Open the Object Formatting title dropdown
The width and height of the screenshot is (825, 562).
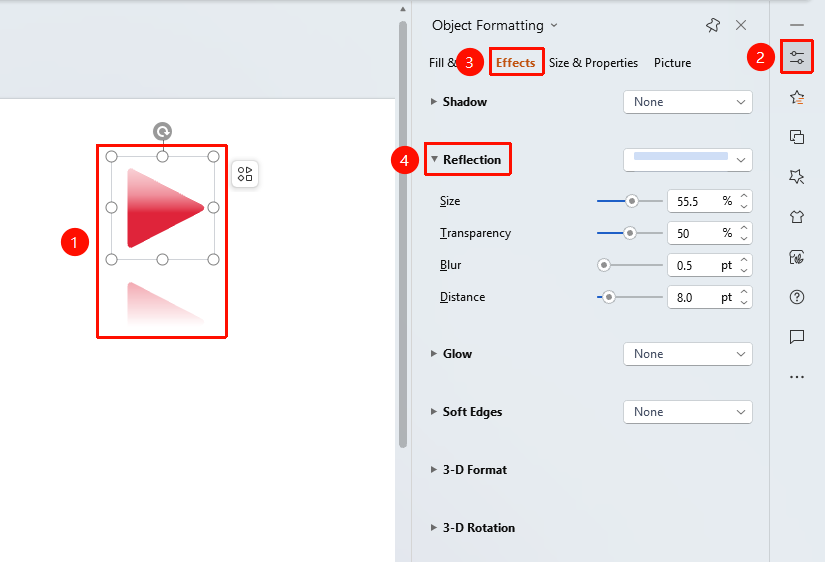click(x=554, y=25)
